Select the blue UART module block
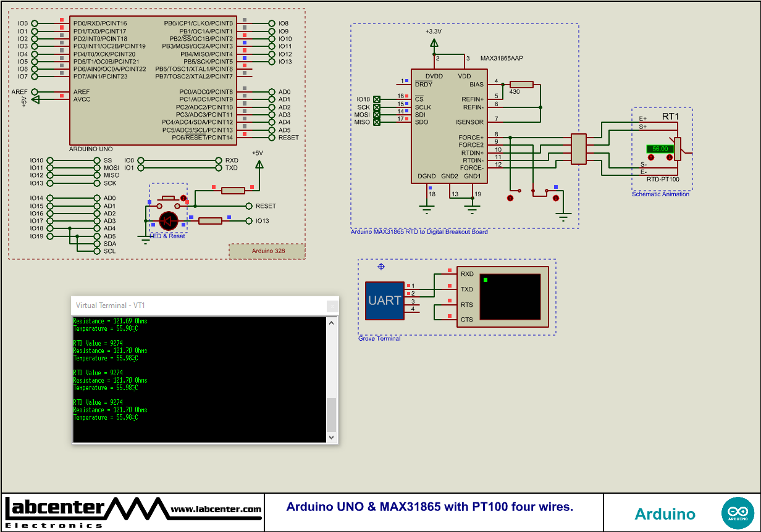This screenshot has height=532, width=761. 385,300
